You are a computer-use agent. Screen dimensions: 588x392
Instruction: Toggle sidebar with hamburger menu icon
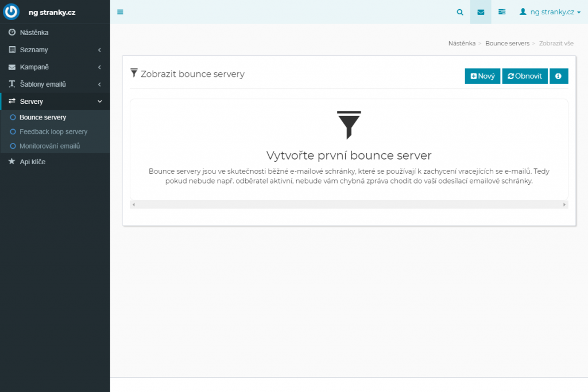(x=120, y=12)
